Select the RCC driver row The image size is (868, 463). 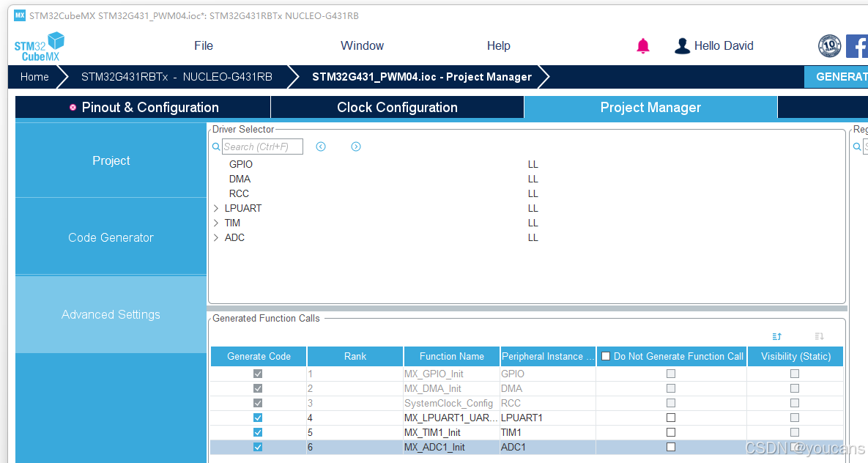239,194
